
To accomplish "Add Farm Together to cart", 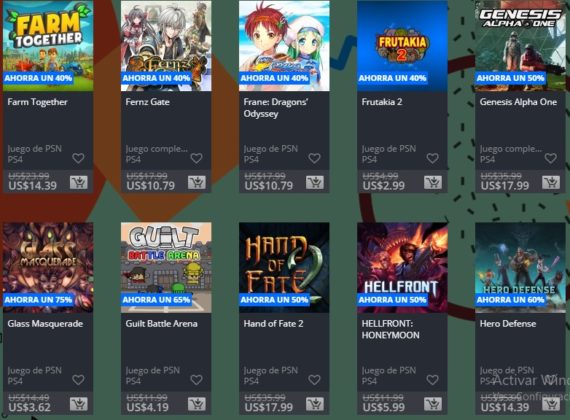I will 79,182.
